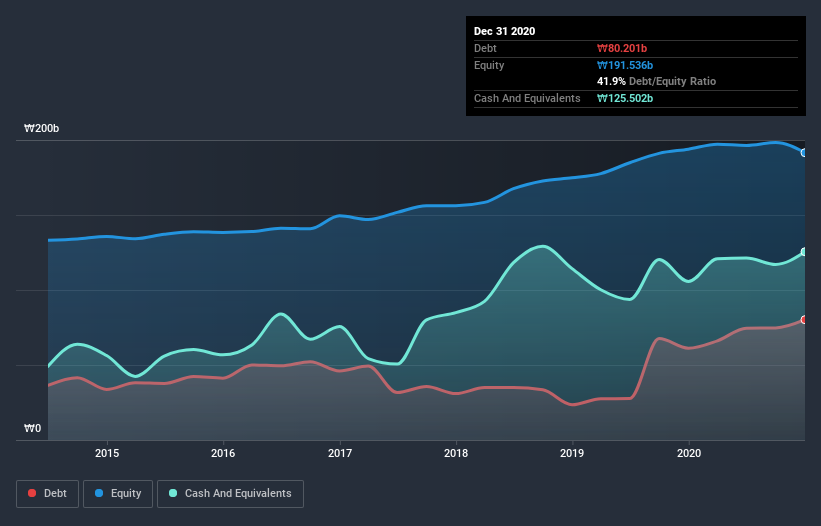Screen dimensions: 821x526
Task: Click the teal Cash end-point marker
Action: point(804,252)
